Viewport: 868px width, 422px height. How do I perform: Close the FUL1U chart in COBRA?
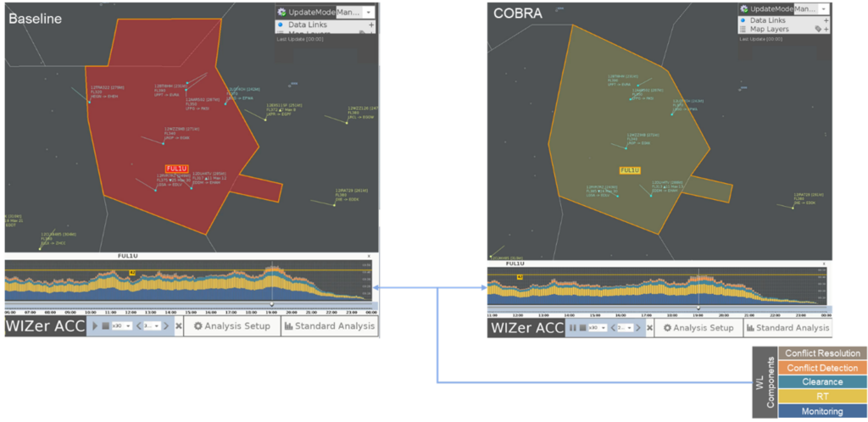(x=824, y=264)
